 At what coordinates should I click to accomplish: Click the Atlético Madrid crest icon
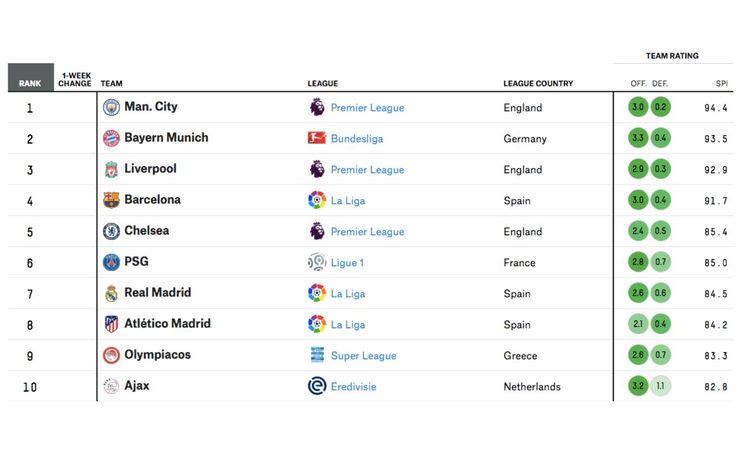111,324
